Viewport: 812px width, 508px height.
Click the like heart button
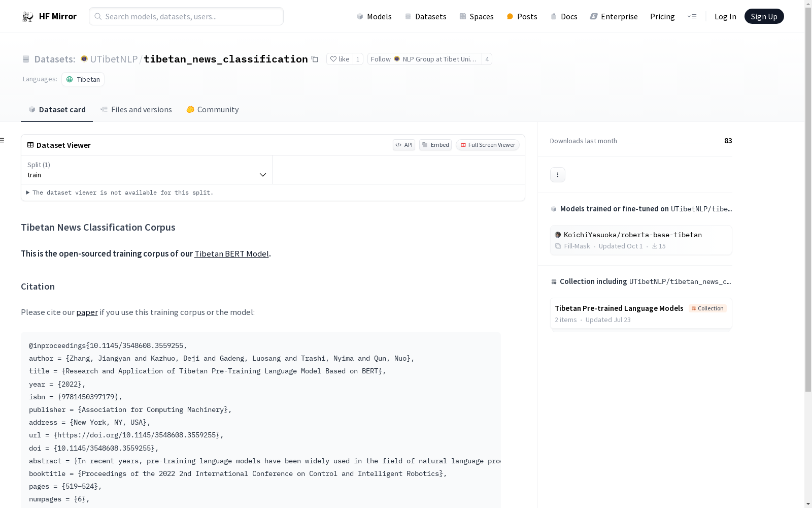click(340, 59)
